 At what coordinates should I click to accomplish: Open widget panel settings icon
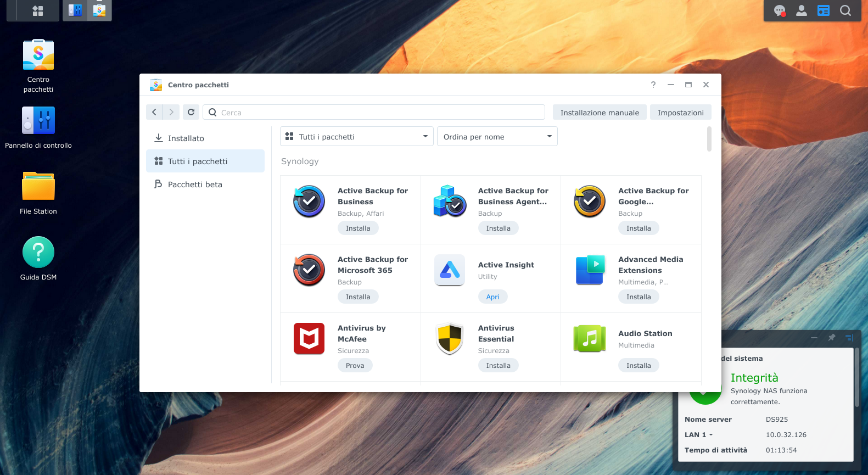(849, 338)
